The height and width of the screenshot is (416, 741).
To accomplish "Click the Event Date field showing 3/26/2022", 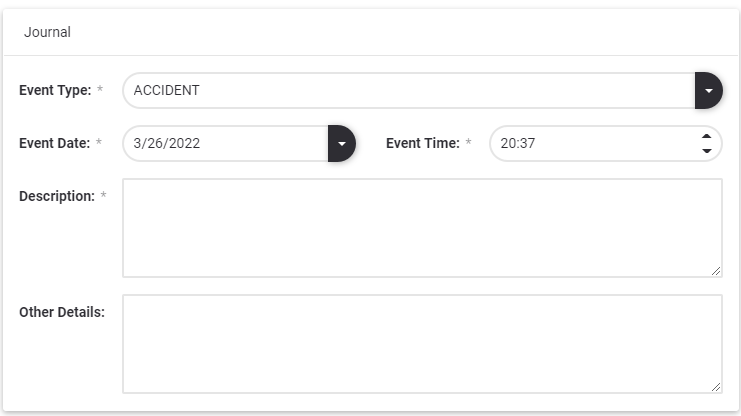I will (225, 143).
